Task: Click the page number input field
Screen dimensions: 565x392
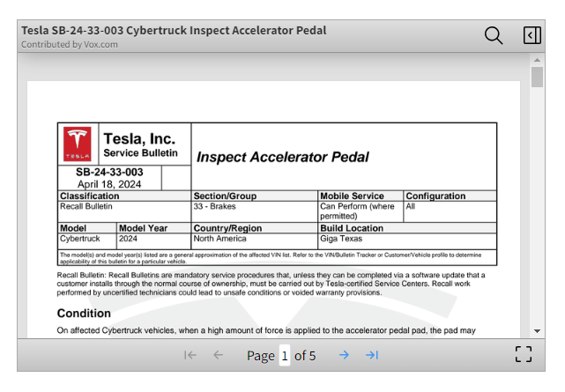Action: point(284,356)
